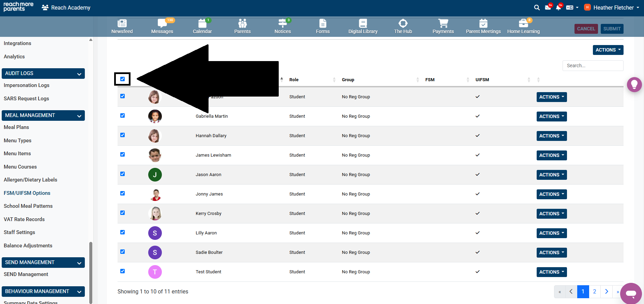The image size is (644, 304).
Task: Click the search magnifier icon in header
Action: coord(537,8)
